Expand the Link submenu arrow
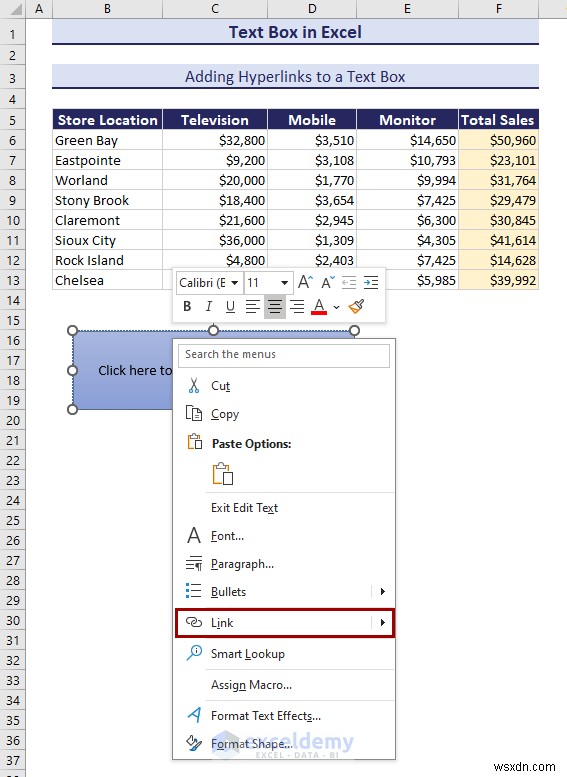Screen dimensions: 567x777 tap(383, 622)
